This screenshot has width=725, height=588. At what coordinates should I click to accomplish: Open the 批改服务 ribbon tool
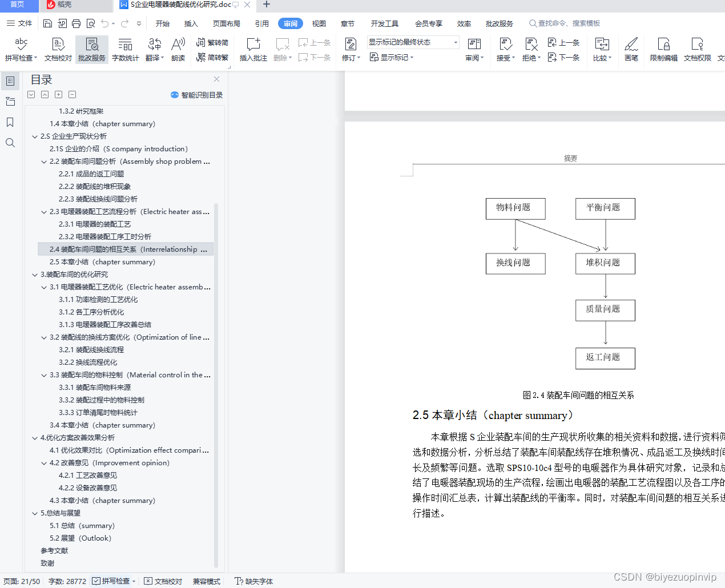tap(92, 49)
